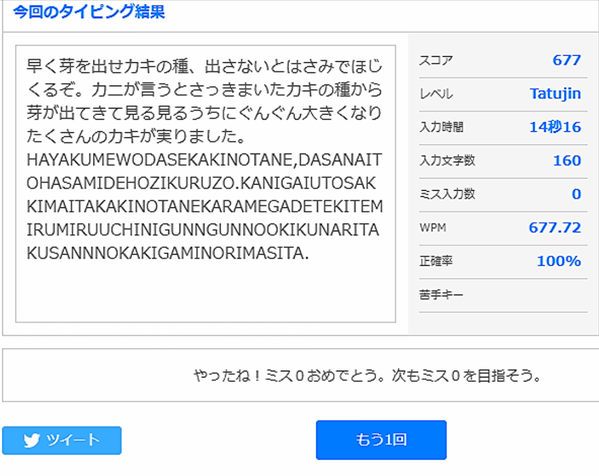The height and width of the screenshot is (476, 599).
Task: Click the romaji line starting HAYAKUMEWODASE
Action: point(204,160)
